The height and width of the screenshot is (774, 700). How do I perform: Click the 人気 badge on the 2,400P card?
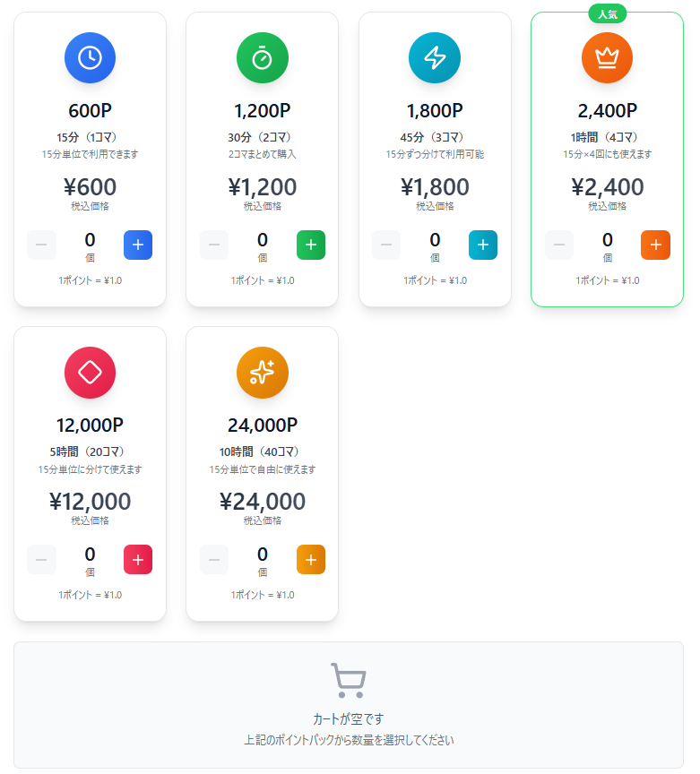point(607,14)
